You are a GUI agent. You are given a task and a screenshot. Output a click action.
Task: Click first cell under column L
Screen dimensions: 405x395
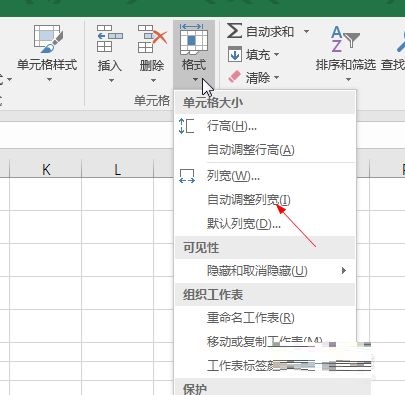tap(117, 194)
